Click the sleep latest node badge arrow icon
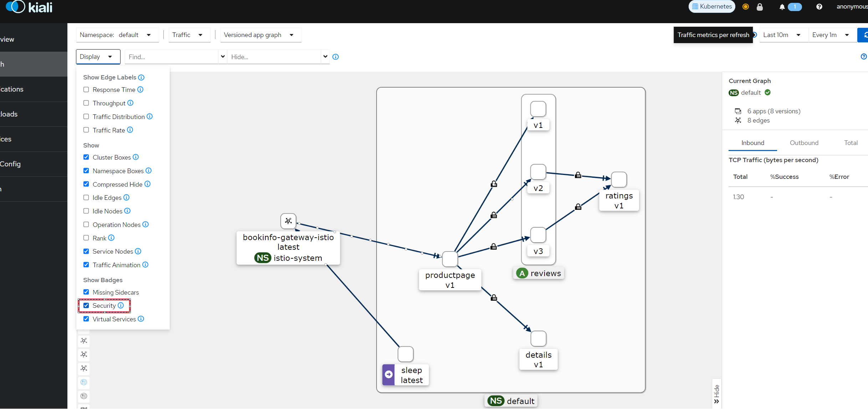 pos(389,374)
